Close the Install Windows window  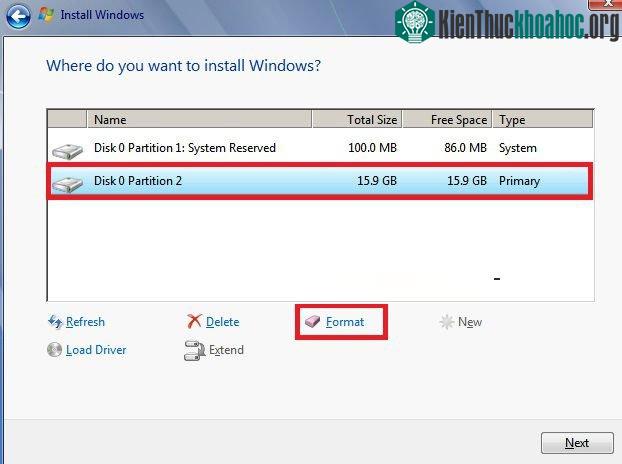click(x=605, y=4)
